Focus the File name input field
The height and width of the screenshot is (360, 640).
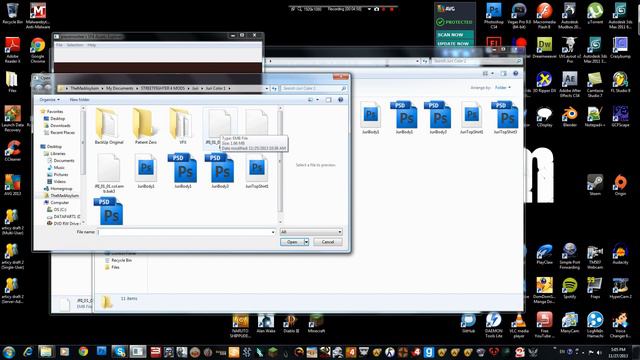pyautogui.click(x=186, y=232)
